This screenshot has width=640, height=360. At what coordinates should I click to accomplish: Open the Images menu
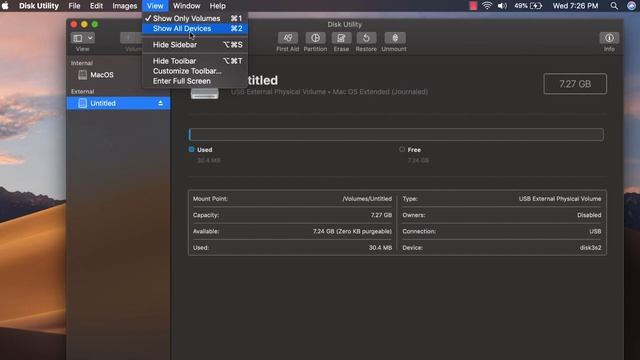[124, 6]
